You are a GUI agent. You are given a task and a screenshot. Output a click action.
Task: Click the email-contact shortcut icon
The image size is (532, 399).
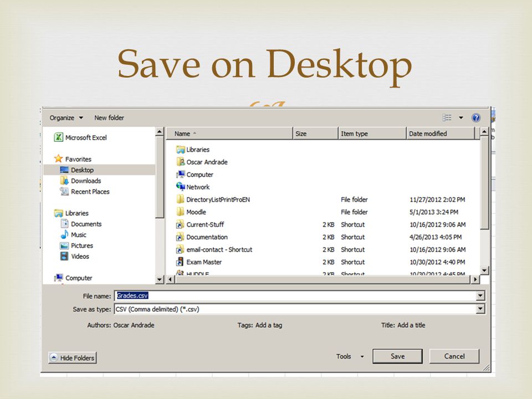180,250
